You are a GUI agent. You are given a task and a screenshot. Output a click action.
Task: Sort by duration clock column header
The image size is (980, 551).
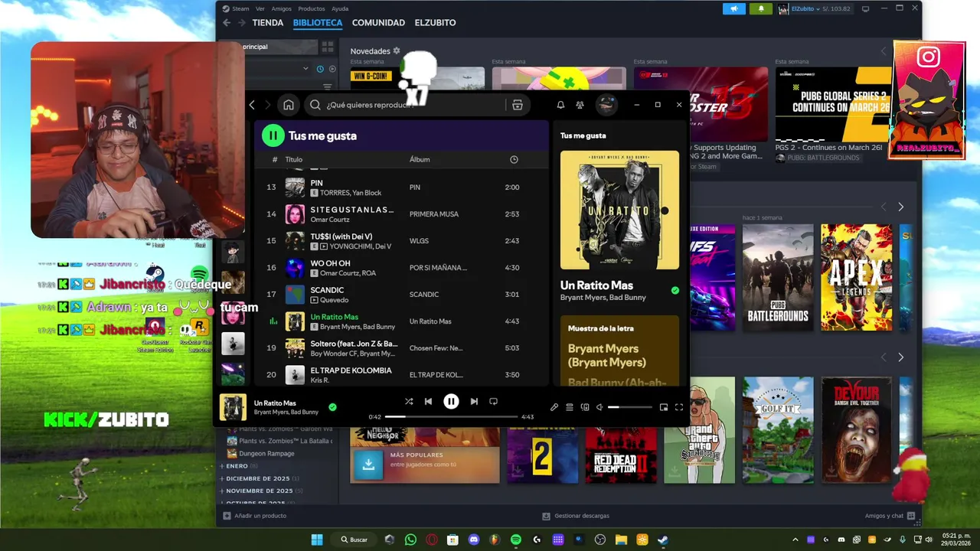(x=514, y=159)
